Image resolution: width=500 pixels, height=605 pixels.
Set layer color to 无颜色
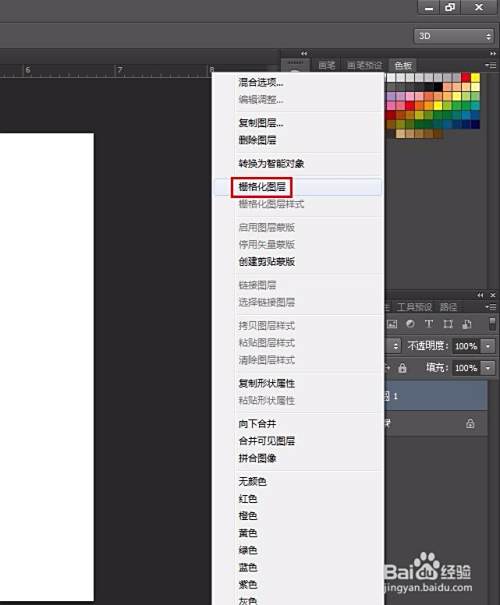[x=298, y=482]
